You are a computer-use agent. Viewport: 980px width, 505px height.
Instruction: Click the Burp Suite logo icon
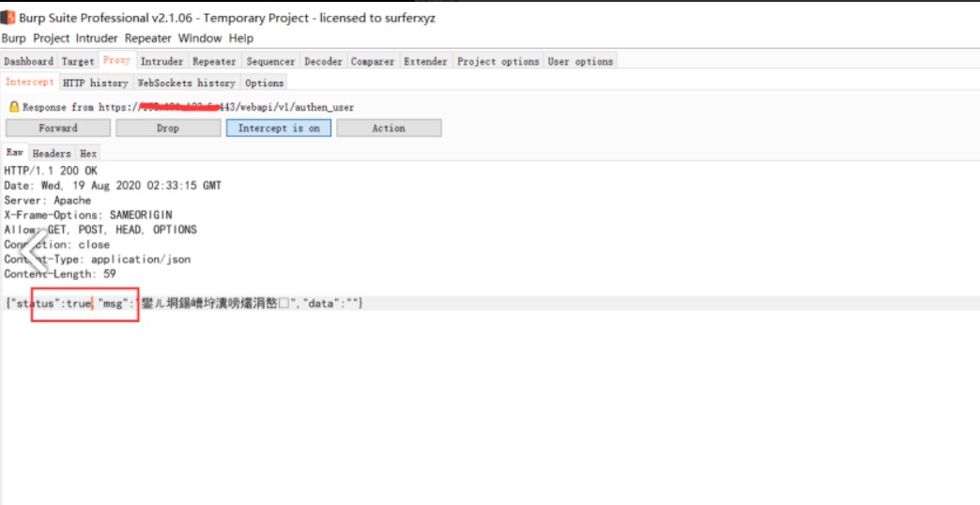(8, 18)
